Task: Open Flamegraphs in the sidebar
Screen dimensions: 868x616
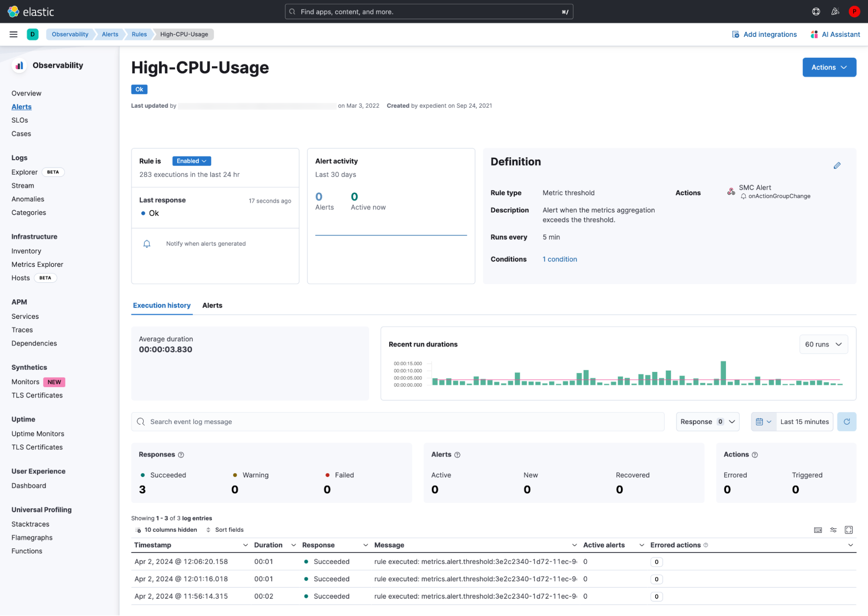Action: [x=32, y=538]
